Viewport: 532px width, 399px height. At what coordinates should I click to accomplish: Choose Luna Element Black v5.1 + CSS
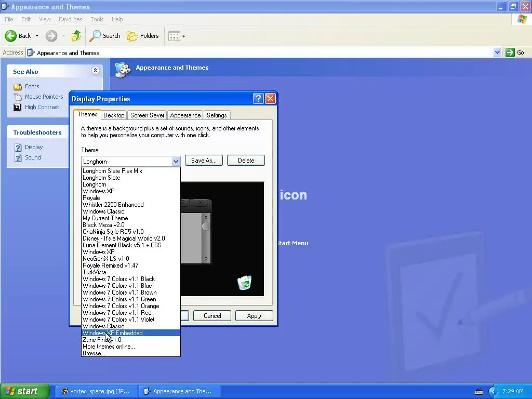pyautogui.click(x=131, y=245)
